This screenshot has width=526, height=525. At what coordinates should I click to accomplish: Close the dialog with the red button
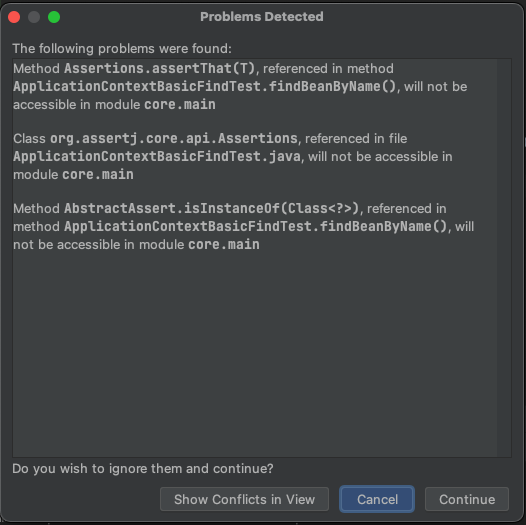pyautogui.click(x=14, y=17)
